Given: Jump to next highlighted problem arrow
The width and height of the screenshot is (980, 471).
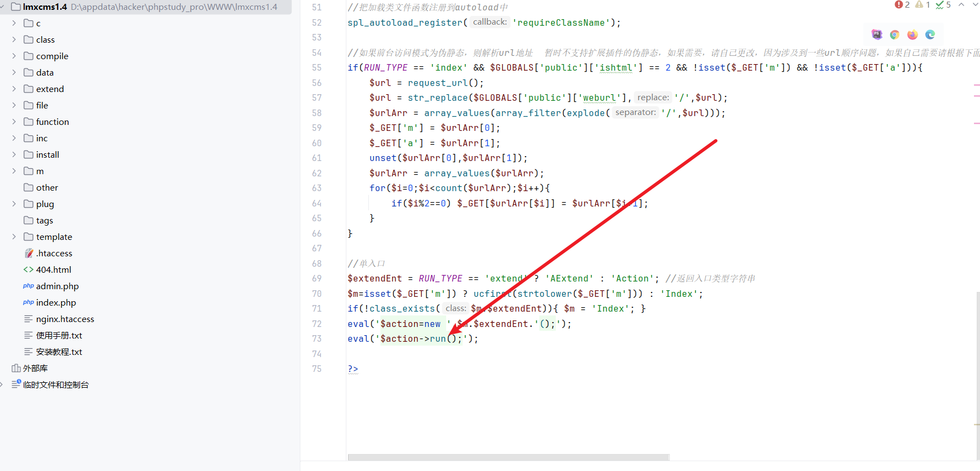Looking at the screenshot, I should pyautogui.click(x=976, y=5).
